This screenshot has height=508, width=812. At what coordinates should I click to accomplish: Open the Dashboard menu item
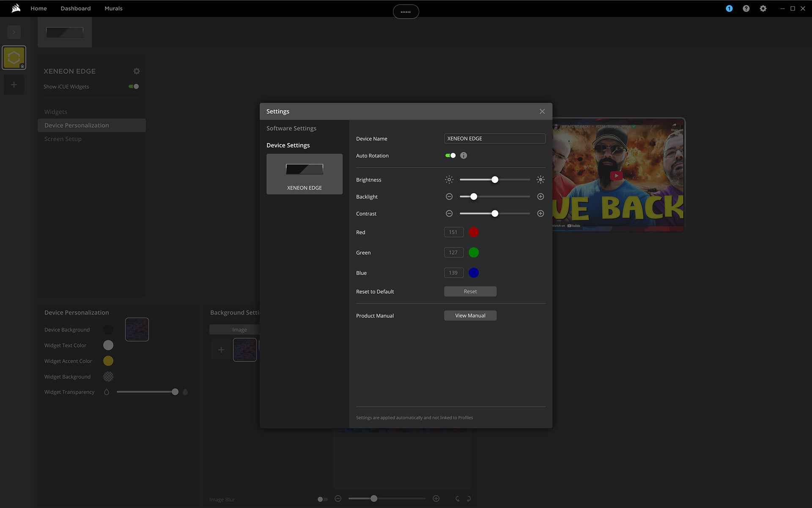coord(75,8)
